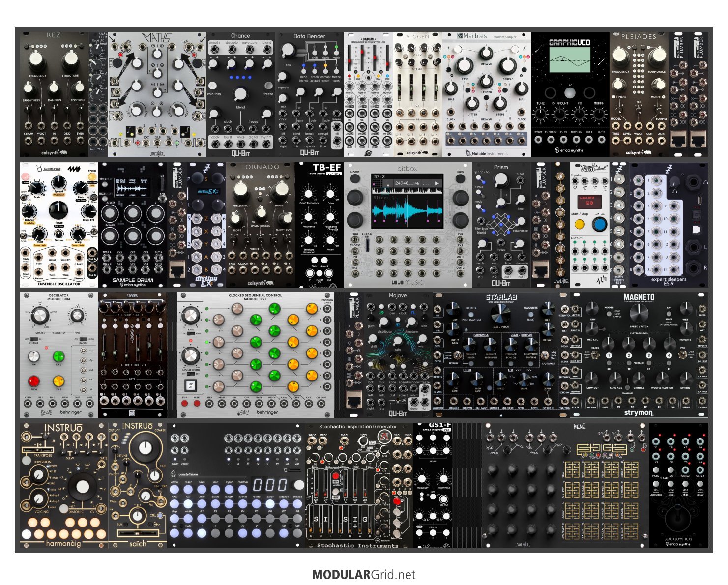Click the 1010 music logo on bitbox
This screenshot has height=585, width=728.
coord(407,282)
